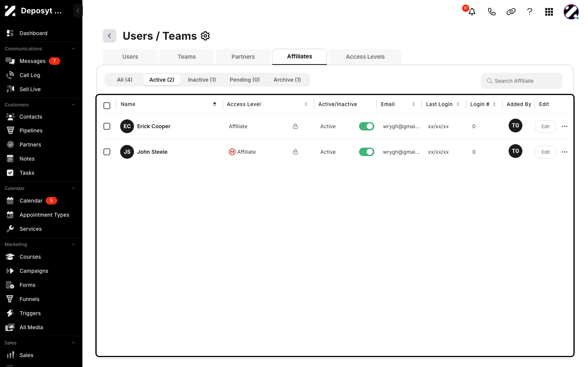Edit John Steele affiliate
The image size is (588, 367).
[545, 152]
